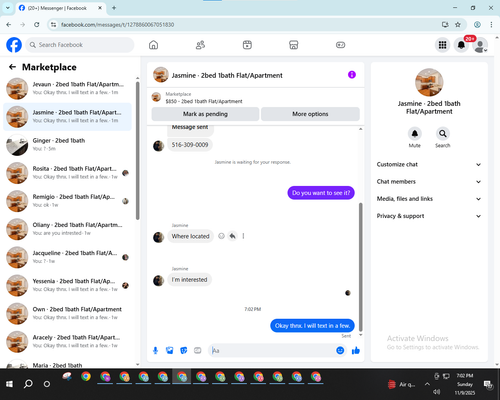The width and height of the screenshot is (500, 400).
Task: Mute this chat with bell icon
Action: [x=414, y=134]
